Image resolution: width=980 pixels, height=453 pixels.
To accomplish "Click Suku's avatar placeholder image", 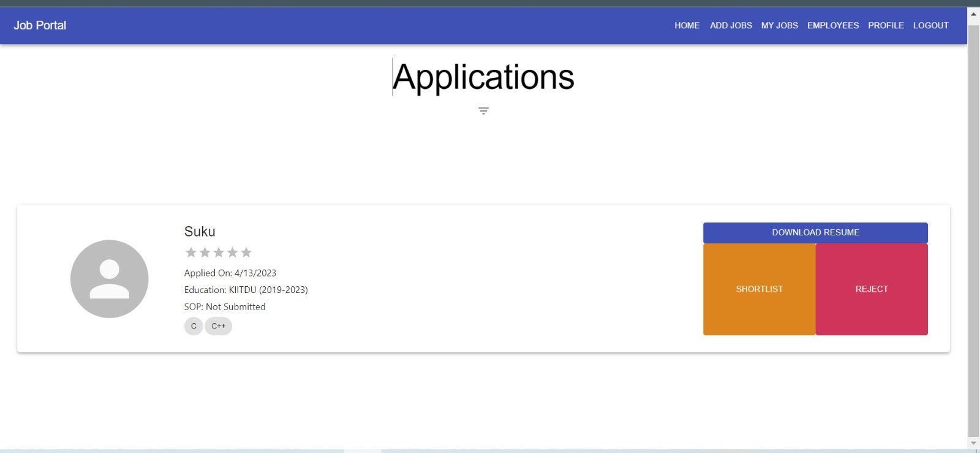I will click(x=110, y=279).
